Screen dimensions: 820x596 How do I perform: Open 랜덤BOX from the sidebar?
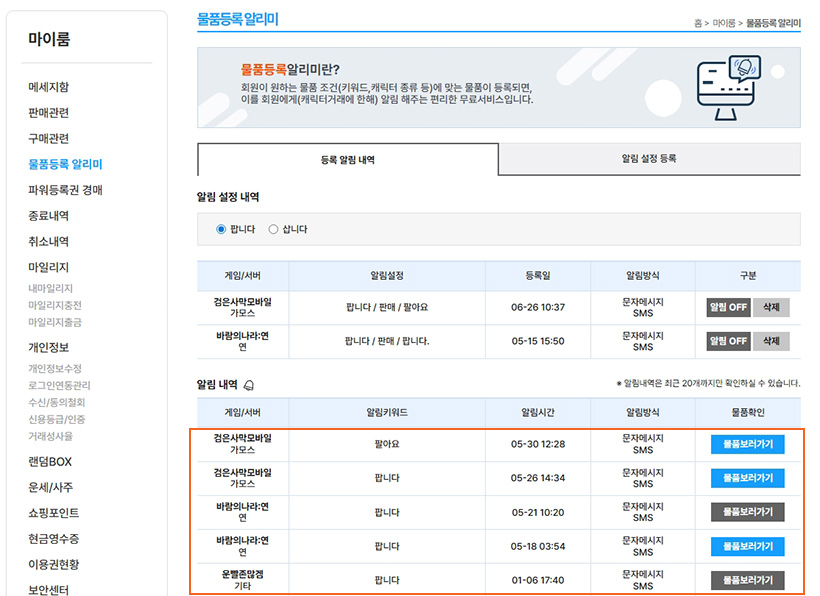(50, 462)
